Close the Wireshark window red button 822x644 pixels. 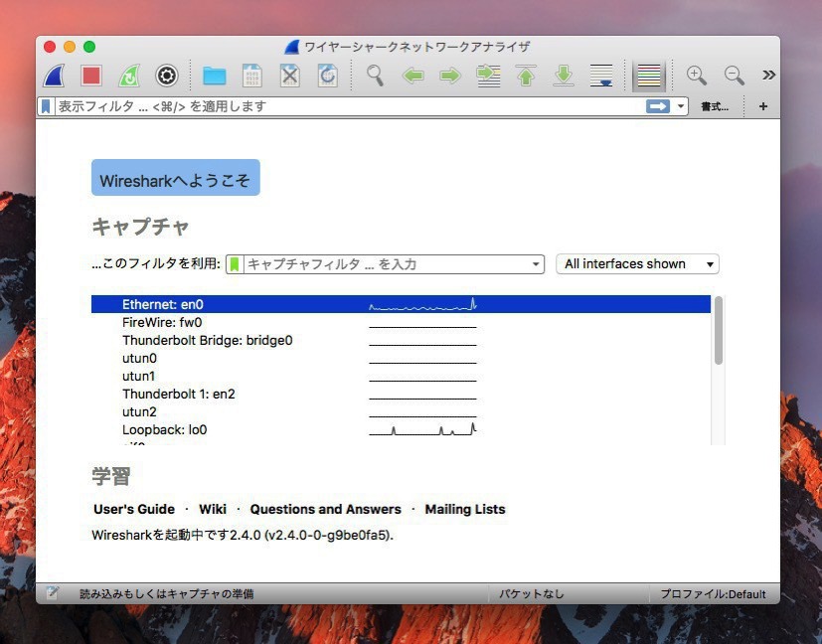[50, 47]
